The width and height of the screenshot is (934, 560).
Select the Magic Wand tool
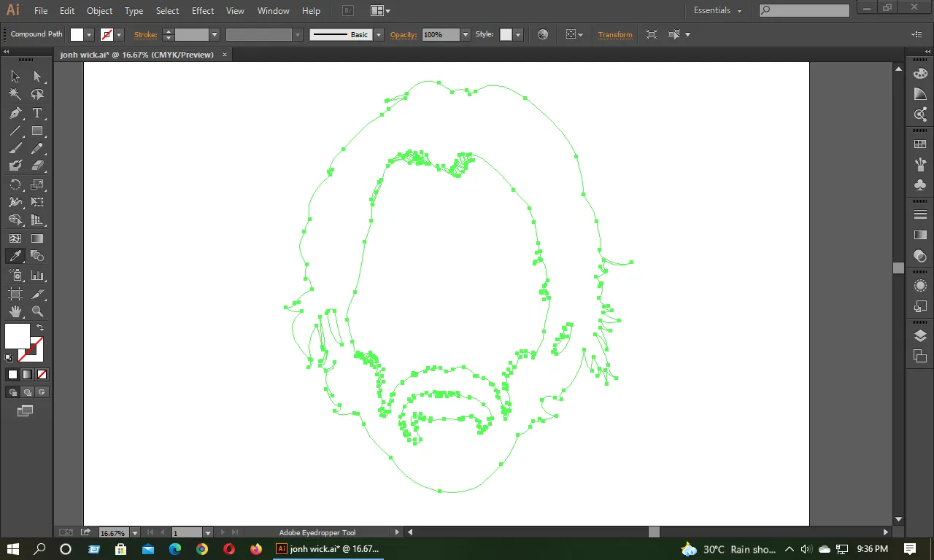[15, 94]
